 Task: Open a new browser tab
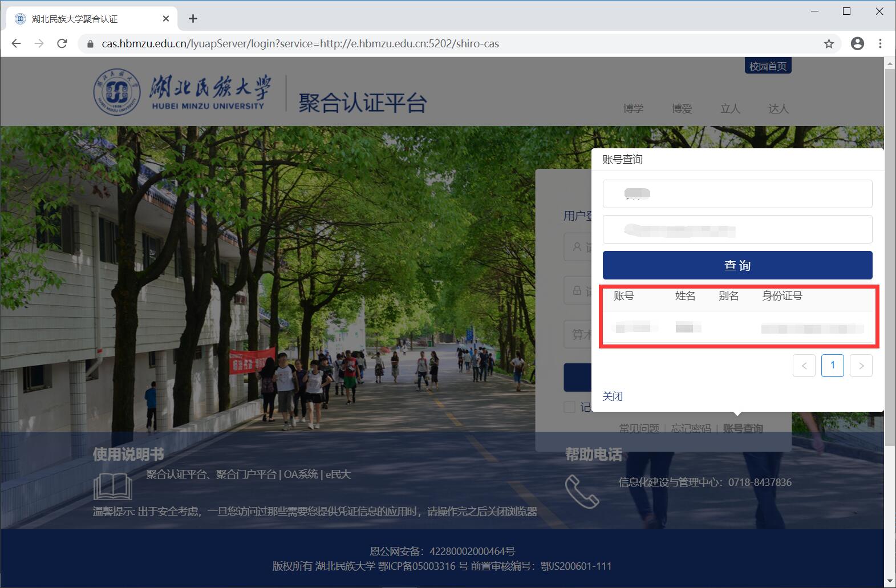point(193,19)
